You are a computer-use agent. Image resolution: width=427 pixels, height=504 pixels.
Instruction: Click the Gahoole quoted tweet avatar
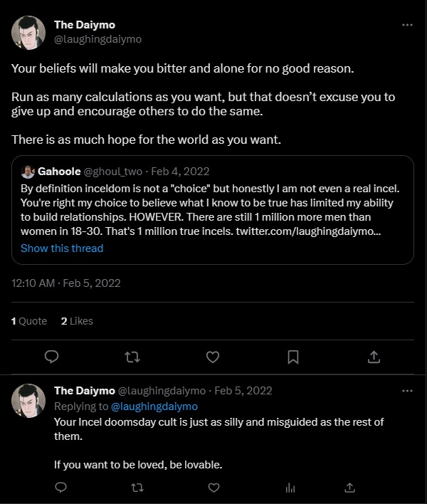[x=27, y=172]
